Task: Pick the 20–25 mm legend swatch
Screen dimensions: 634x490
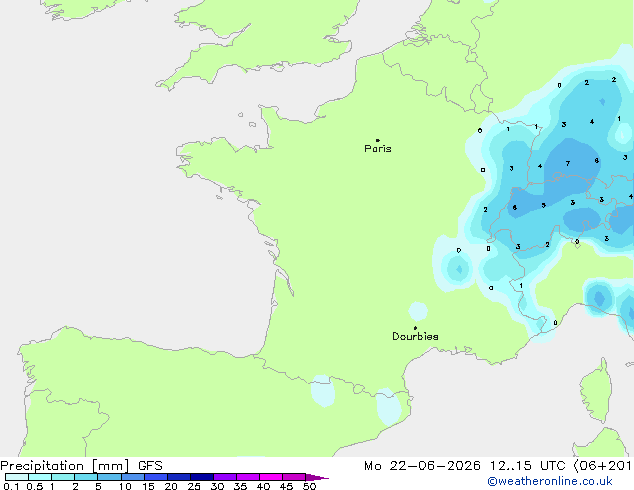Action: click(x=179, y=477)
